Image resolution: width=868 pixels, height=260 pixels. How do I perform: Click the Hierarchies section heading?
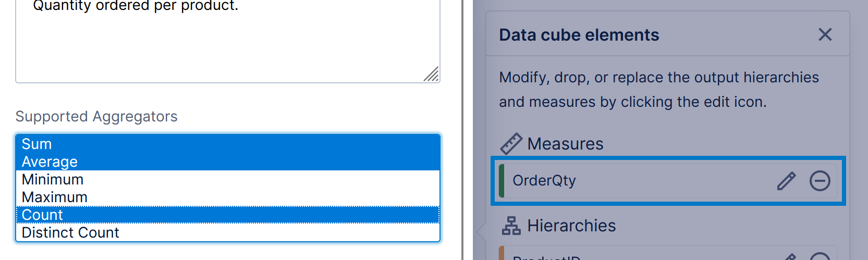(571, 226)
